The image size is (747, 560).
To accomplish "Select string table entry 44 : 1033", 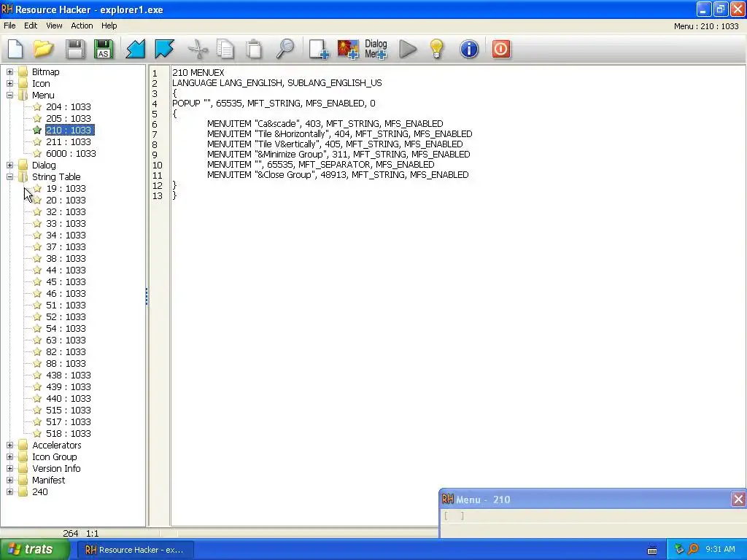I will click(66, 270).
